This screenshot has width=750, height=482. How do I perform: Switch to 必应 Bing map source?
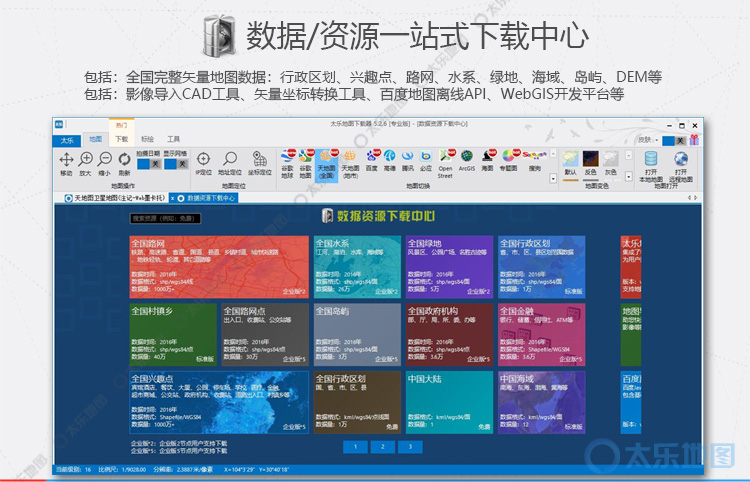click(426, 161)
